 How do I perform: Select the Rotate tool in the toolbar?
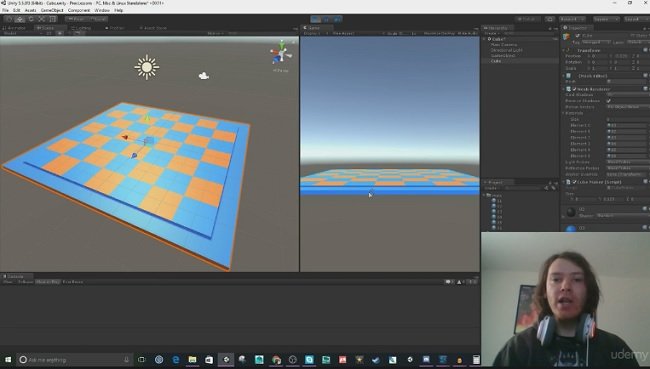(31, 19)
